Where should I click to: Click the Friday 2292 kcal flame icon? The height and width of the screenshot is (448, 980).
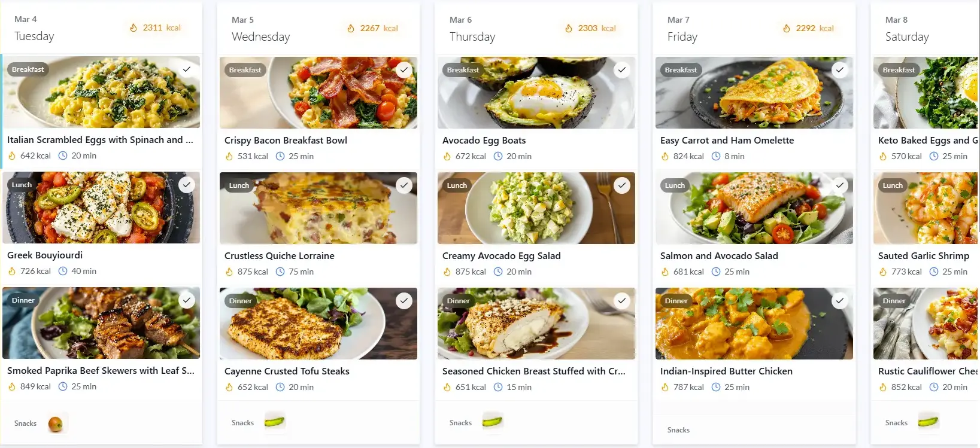click(787, 28)
